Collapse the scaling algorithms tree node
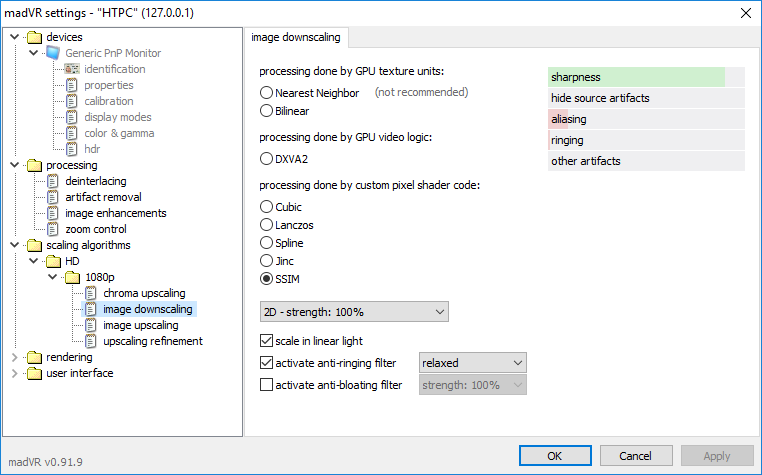This screenshot has width=762, height=475. [x=15, y=245]
